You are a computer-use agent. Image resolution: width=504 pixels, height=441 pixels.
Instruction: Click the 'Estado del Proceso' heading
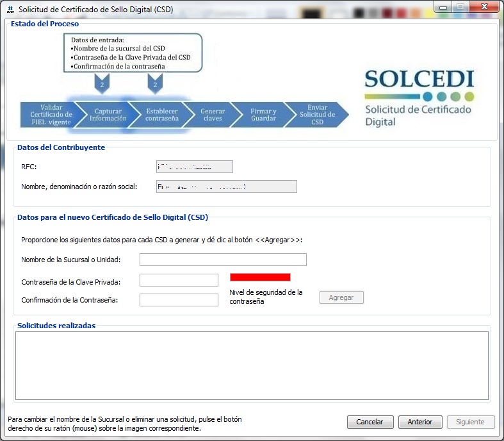45,24
